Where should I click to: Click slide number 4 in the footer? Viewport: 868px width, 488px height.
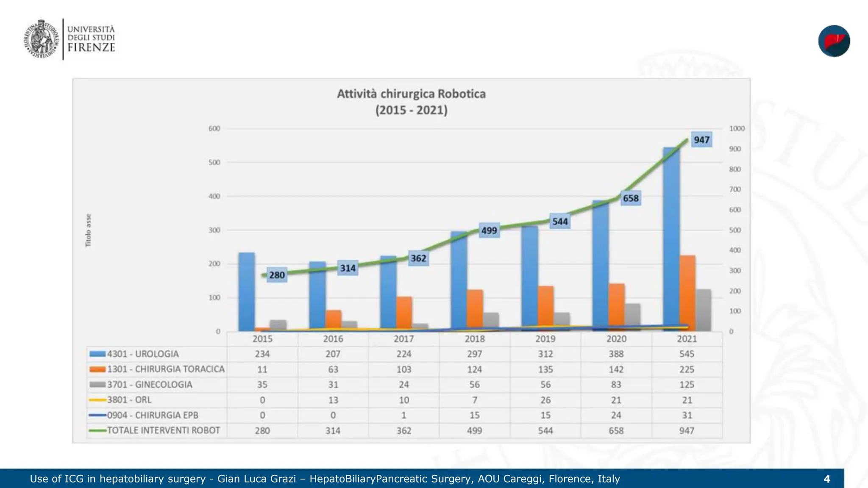pos(827,479)
